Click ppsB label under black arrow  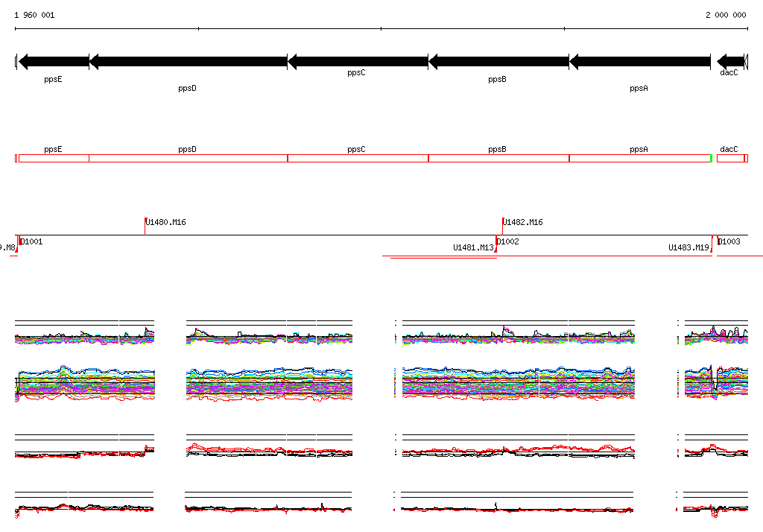click(497, 79)
